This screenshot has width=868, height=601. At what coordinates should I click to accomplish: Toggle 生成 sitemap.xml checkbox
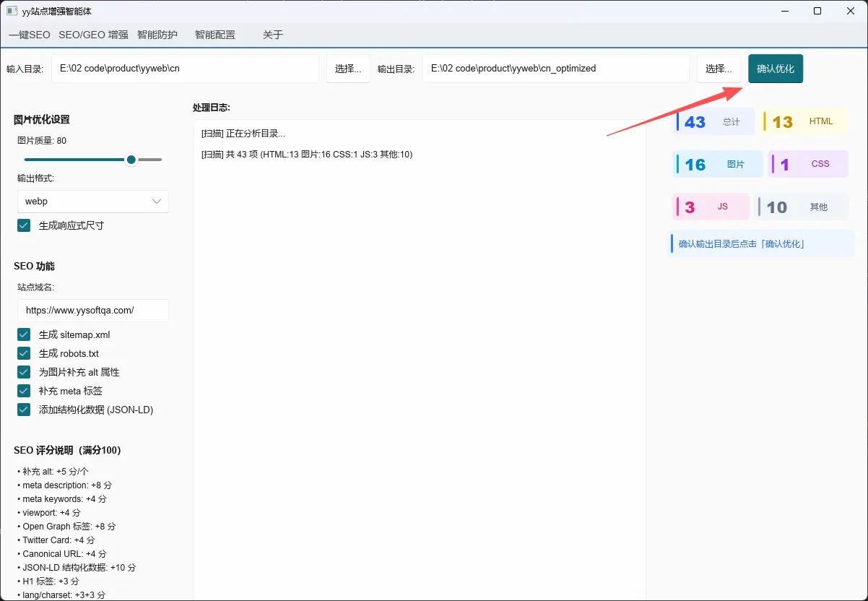click(x=24, y=334)
